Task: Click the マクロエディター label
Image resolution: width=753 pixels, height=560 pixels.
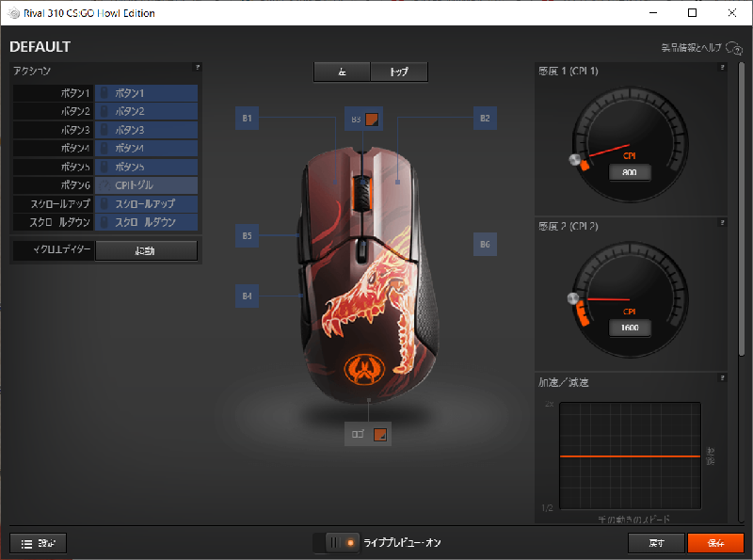Action: pos(61,249)
